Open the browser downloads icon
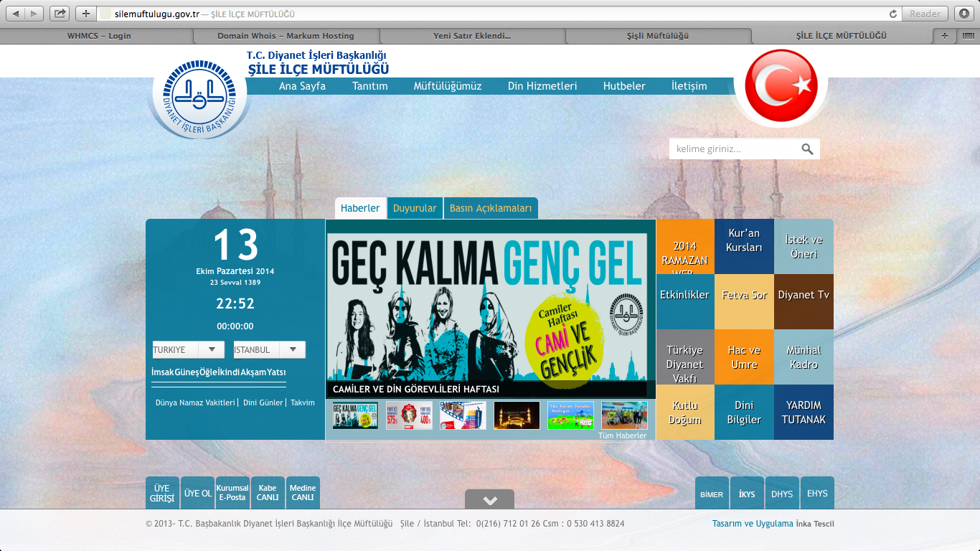The width and height of the screenshot is (980, 551). click(964, 14)
